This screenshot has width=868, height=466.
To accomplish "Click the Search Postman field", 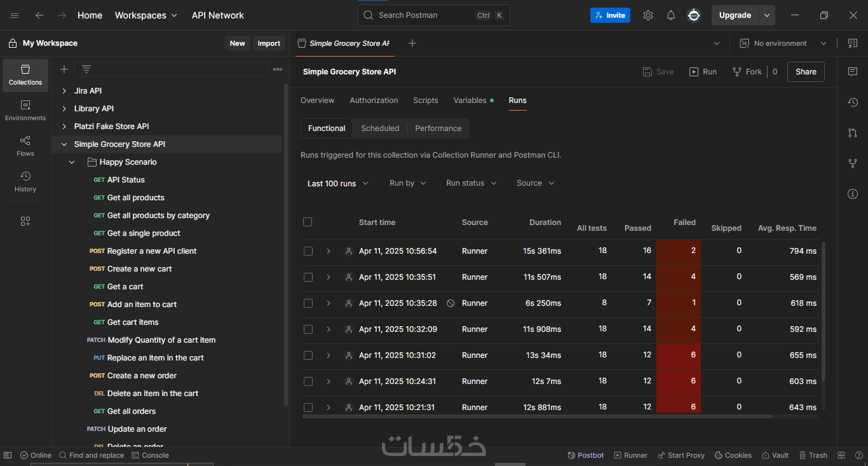I will tap(434, 15).
